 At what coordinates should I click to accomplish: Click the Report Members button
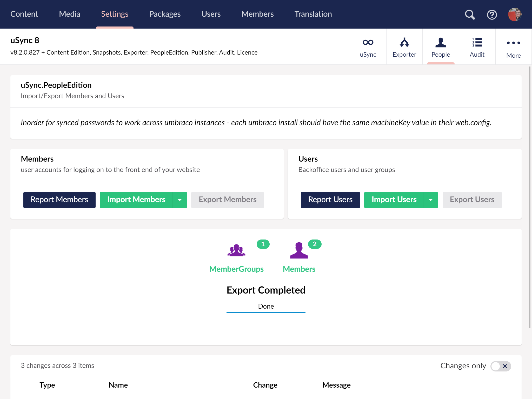coord(59,200)
